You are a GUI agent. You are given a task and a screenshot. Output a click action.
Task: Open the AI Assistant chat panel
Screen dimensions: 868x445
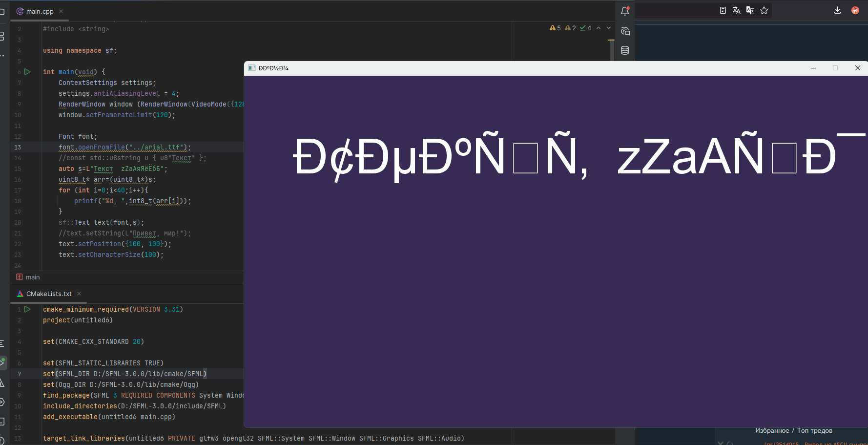(625, 31)
